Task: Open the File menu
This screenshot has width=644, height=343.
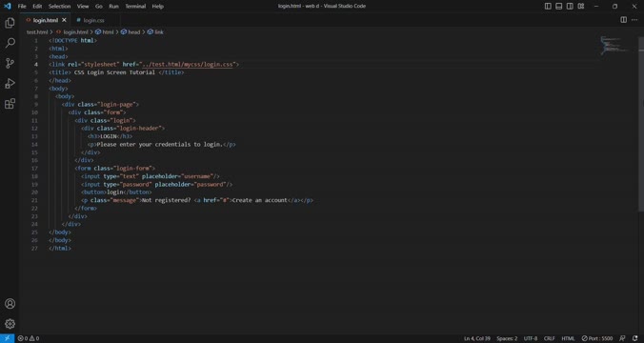Action: click(x=22, y=6)
